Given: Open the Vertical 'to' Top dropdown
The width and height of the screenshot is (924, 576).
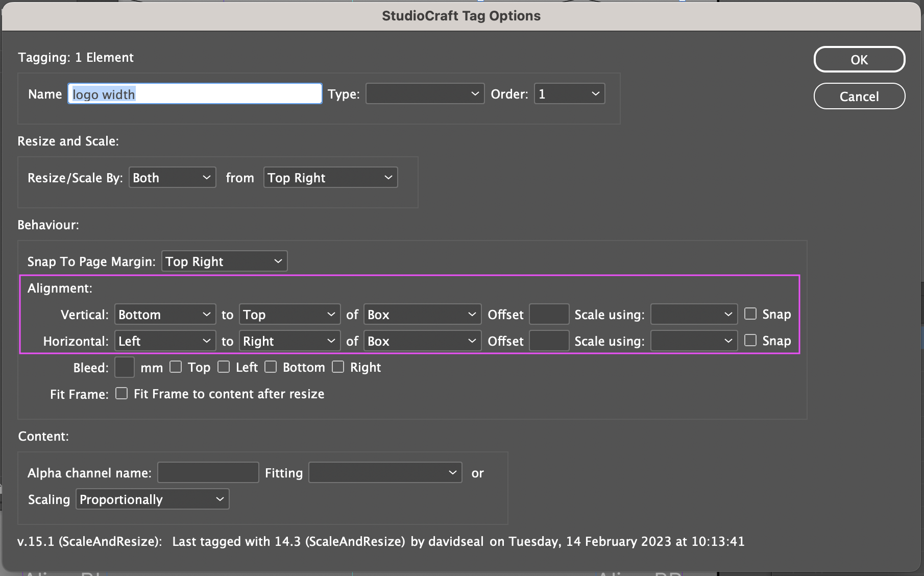Looking at the screenshot, I should tap(289, 315).
